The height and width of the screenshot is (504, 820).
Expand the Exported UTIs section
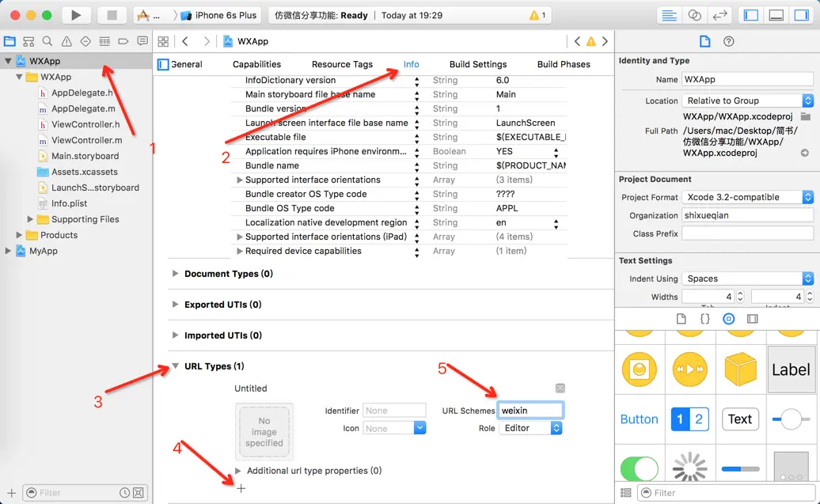[x=175, y=305]
